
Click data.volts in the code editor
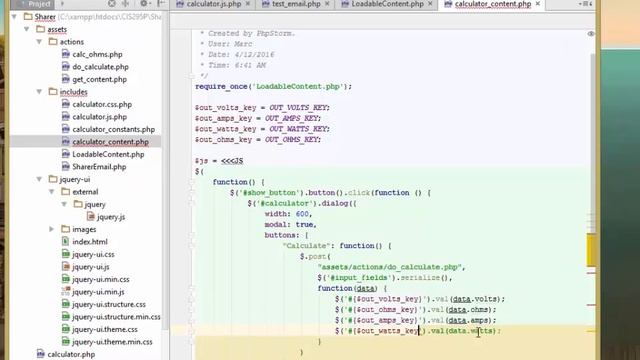pos(474,299)
